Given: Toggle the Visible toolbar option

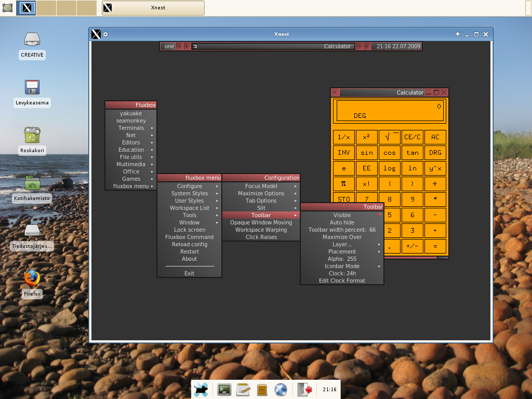Looking at the screenshot, I should click(x=342, y=215).
